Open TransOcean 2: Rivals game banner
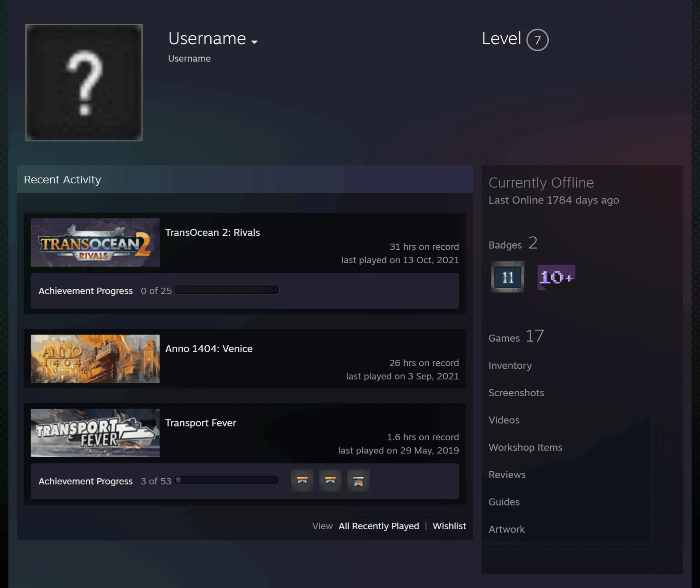This screenshot has height=588, width=700. [x=95, y=242]
